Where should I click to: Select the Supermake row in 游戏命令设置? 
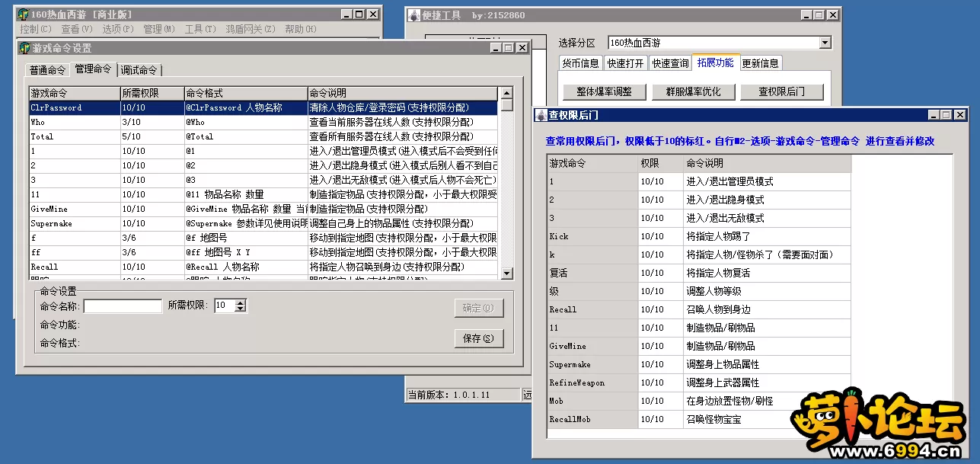coord(264,223)
